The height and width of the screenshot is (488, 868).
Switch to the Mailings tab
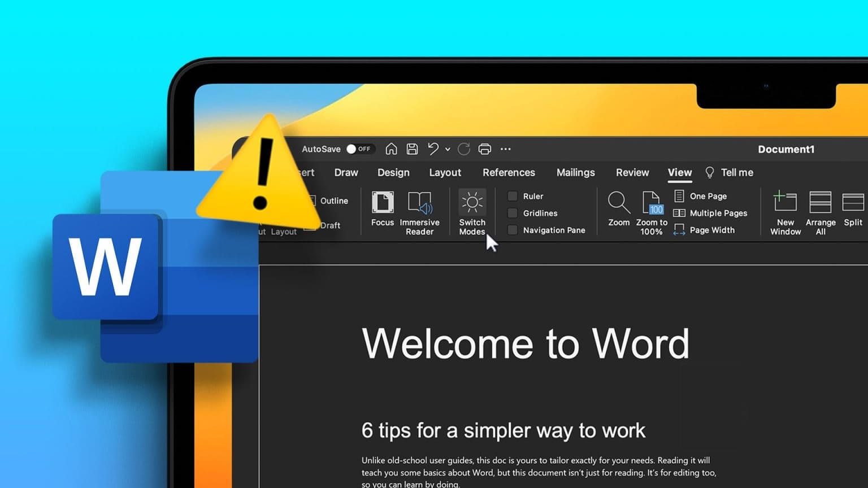point(575,172)
